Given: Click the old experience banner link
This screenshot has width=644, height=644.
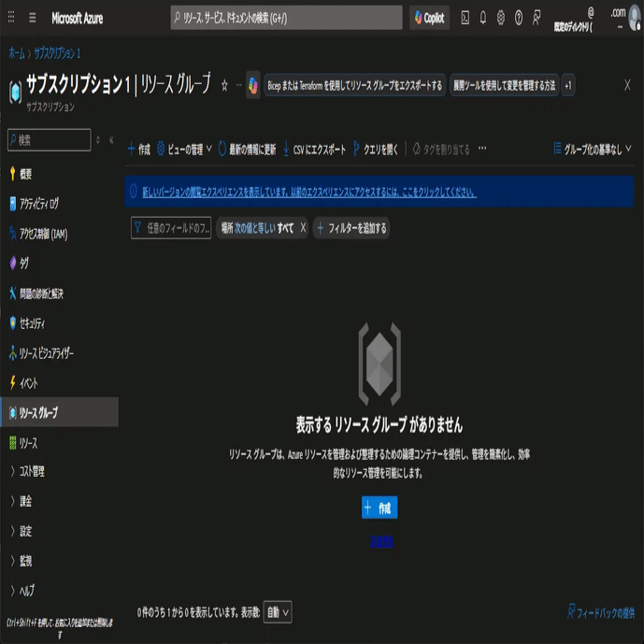Looking at the screenshot, I should [309, 192].
